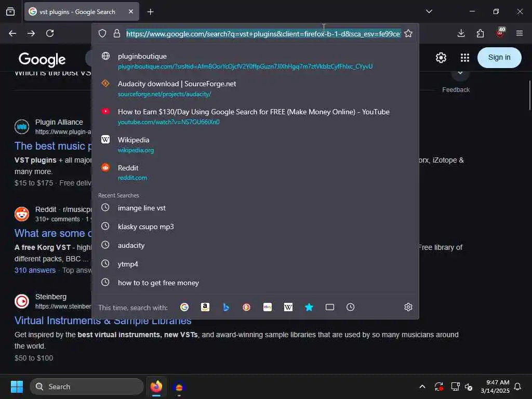This screenshot has height=399, width=532.
Task: Open search settings gear in dropdown
Action: coord(408,307)
